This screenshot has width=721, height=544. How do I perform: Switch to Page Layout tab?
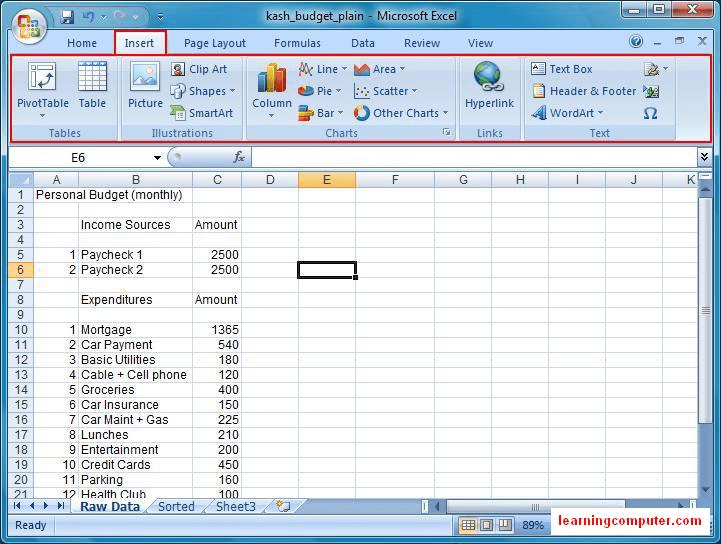215,43
